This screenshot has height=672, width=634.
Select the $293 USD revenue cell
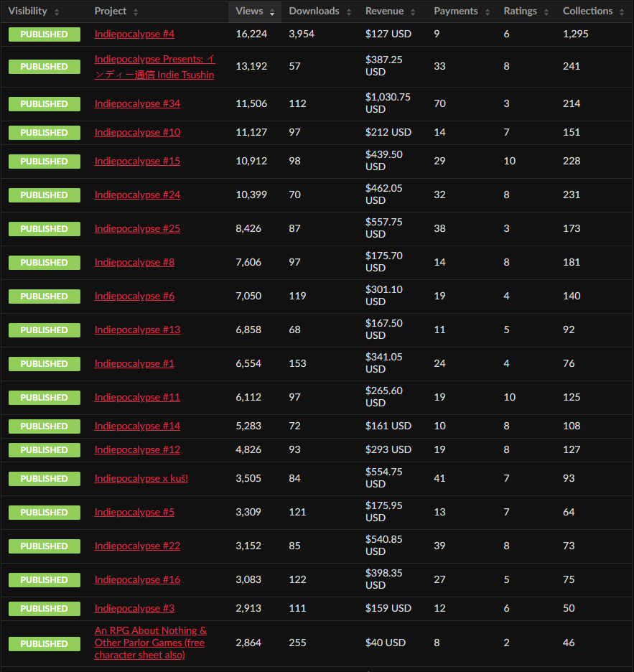pos(388,449)
